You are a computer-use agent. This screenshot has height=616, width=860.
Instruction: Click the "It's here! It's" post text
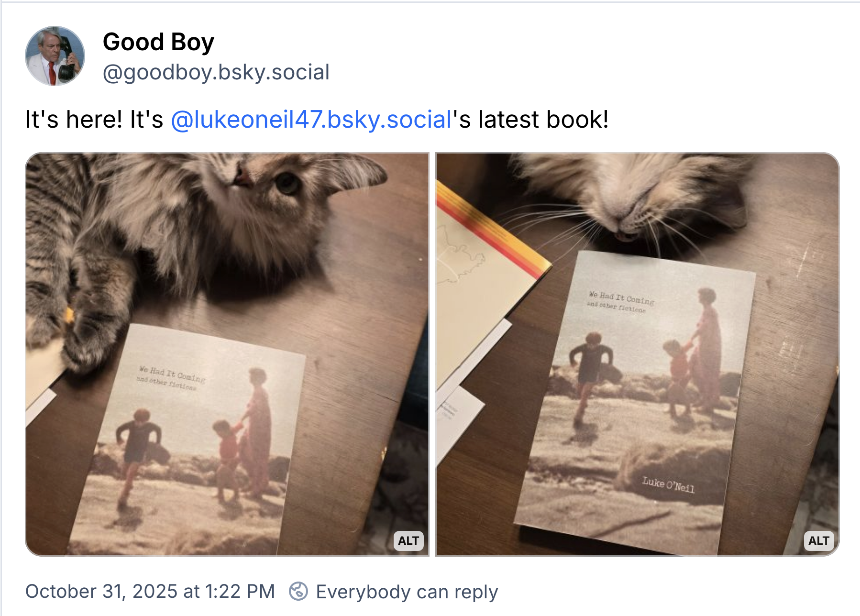tap(94, 120)
